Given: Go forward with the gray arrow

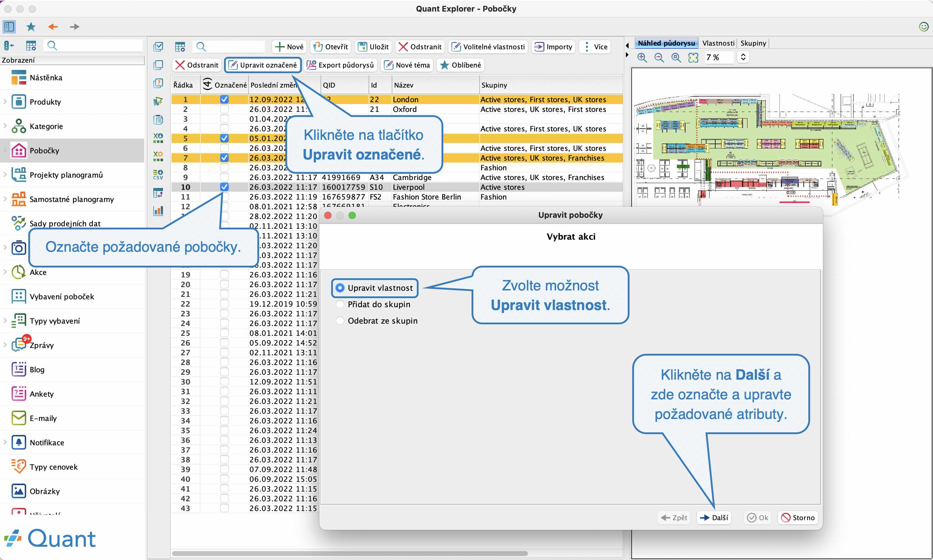Looking at the screenshot, I should tap(74, 26).
